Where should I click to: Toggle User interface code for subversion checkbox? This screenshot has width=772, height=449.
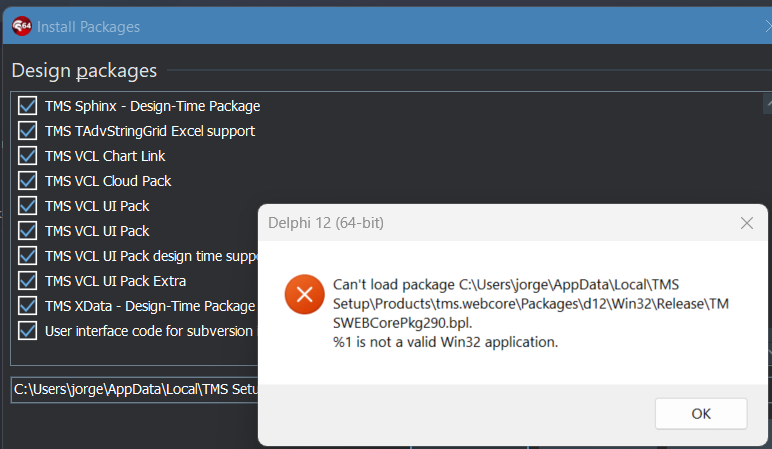coord(27,331)
